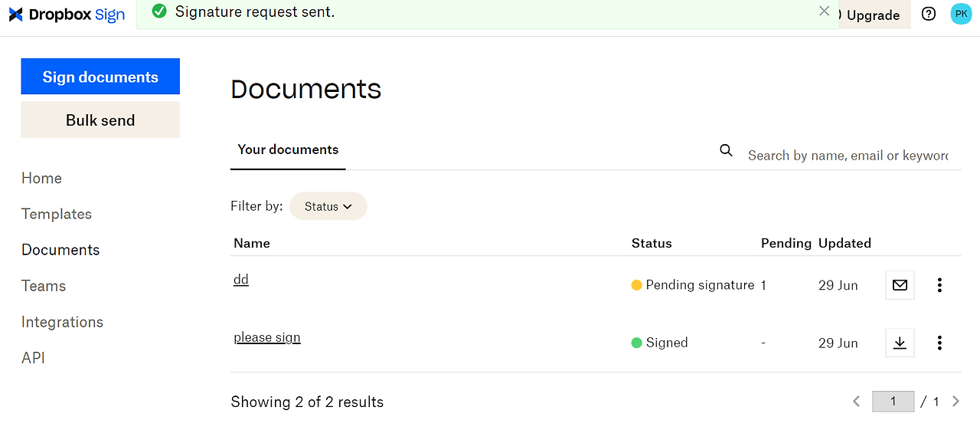The height and width of the screenshot is (430, 980).
Task: Click the Bulk send button
Action: [100, 120]
